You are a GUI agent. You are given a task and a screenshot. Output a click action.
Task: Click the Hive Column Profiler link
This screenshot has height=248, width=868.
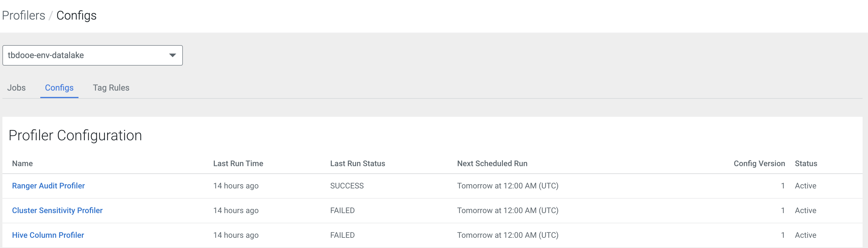pyautogui.click(x=48, y=235)
